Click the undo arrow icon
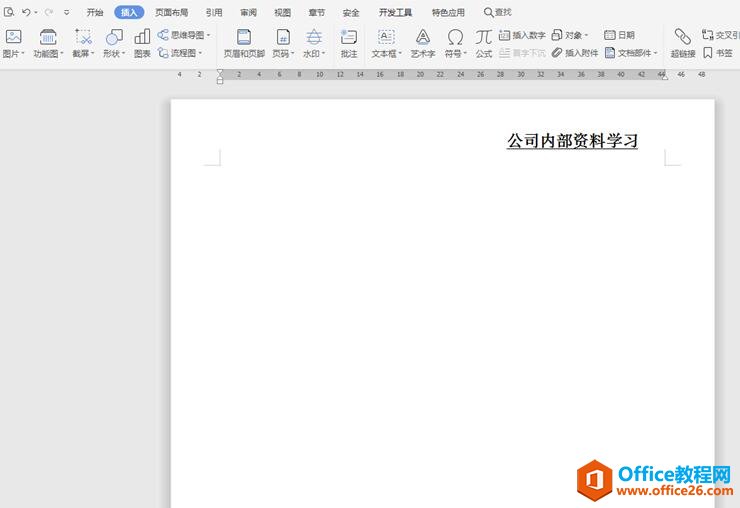The width and height of the screenshot is (740, 508). tap(26, 12)
